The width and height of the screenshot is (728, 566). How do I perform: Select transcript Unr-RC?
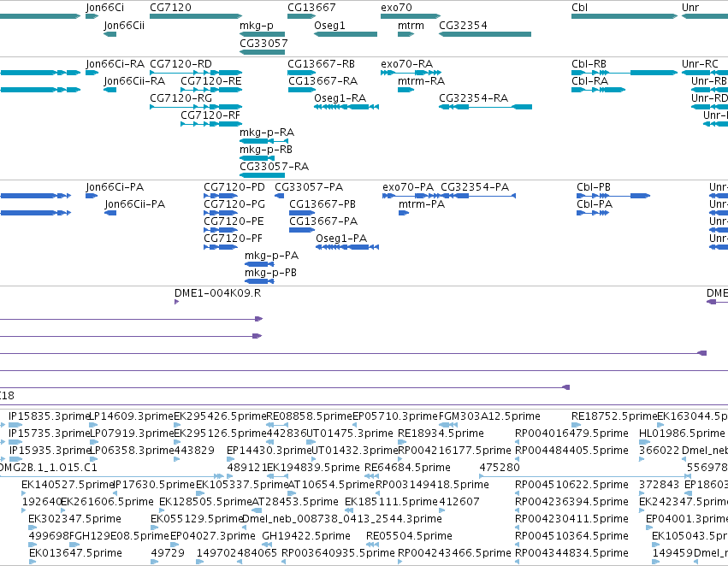[705, 73]
